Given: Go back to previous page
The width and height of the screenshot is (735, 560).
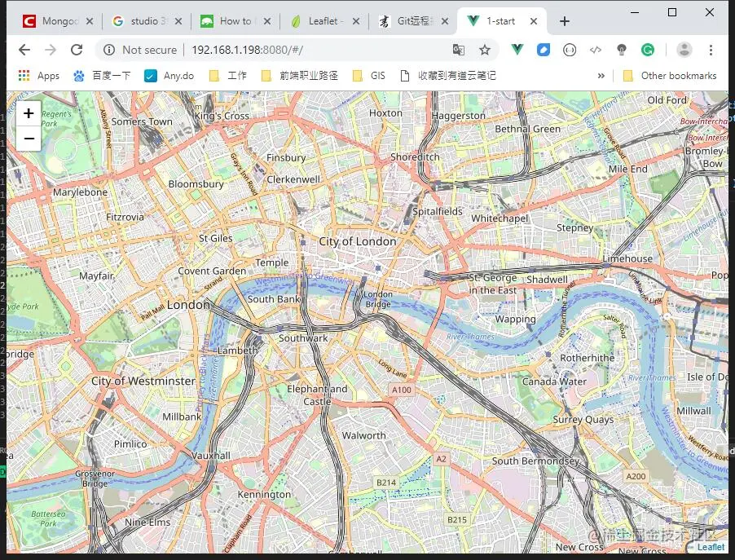Looking at the screenshot, I should [24, 50].
